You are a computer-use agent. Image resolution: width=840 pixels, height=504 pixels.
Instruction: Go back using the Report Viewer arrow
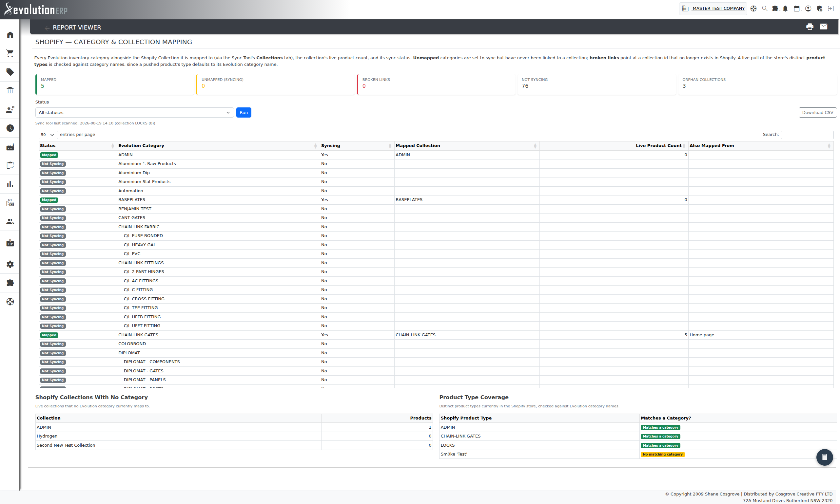tap(47, 28)
